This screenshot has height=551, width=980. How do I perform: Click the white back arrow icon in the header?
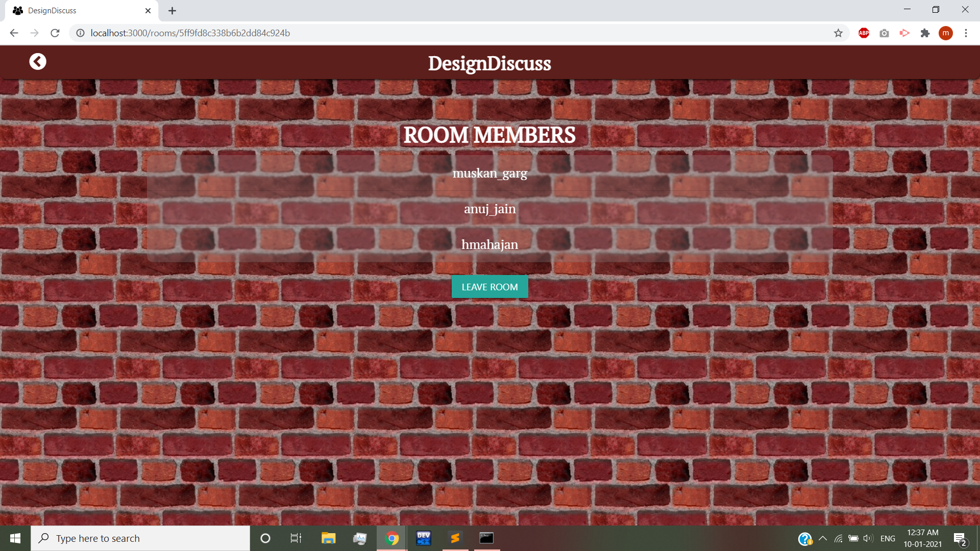37,62
